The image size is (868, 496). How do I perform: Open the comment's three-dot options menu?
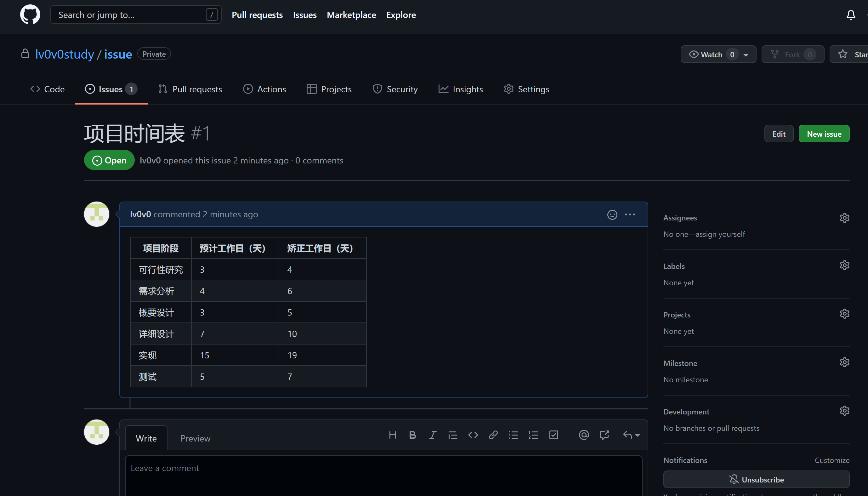630,214
